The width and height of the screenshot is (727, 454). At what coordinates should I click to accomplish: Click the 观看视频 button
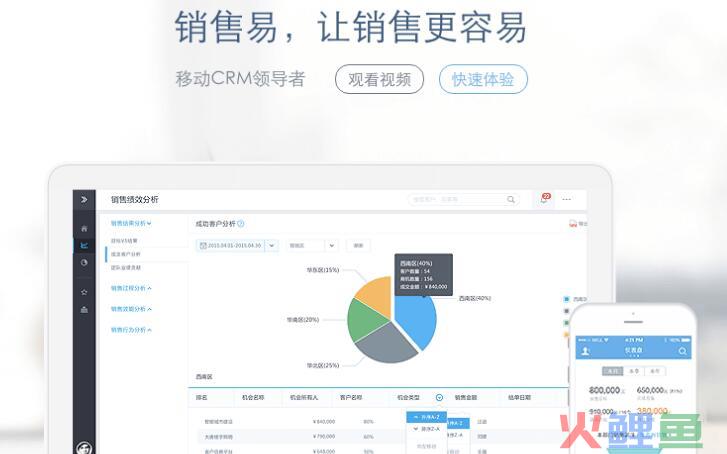click(x=379, y=79)
